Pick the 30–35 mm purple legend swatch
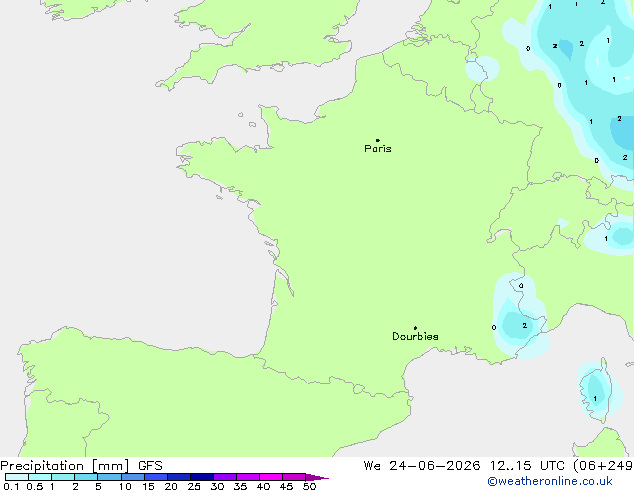 [x=225, y=477]
